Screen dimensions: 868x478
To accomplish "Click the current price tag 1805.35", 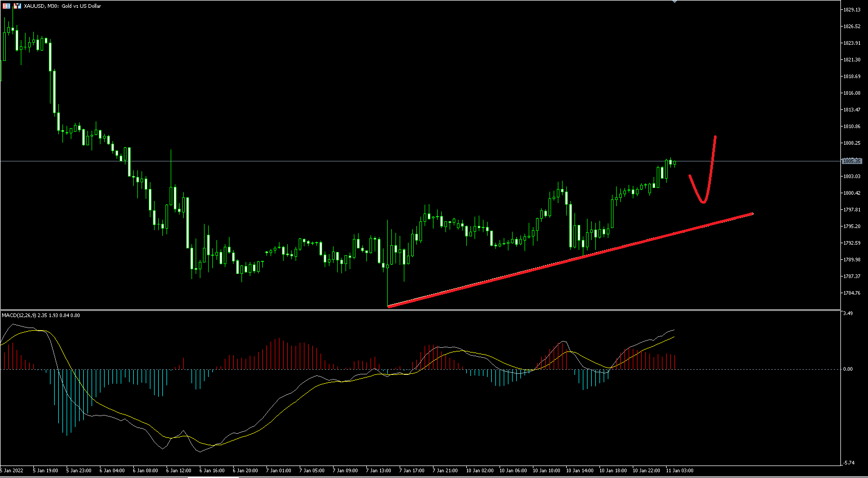I will [x=852, y=161].
